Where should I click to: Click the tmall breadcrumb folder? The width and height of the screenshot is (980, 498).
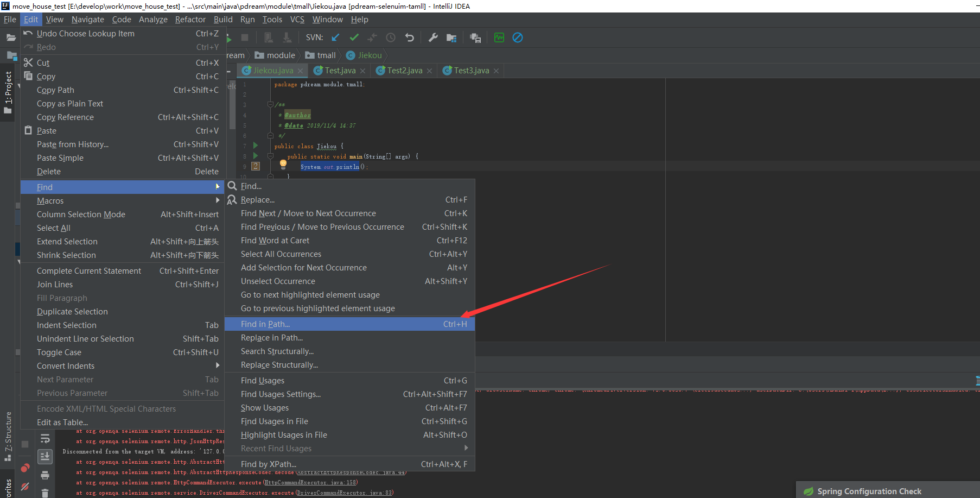tap(321, 55)
